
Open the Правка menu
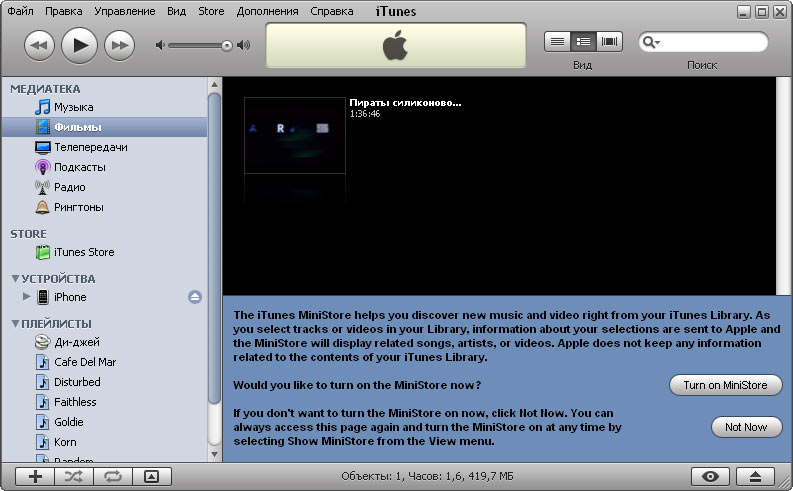[x=64, y=11]
